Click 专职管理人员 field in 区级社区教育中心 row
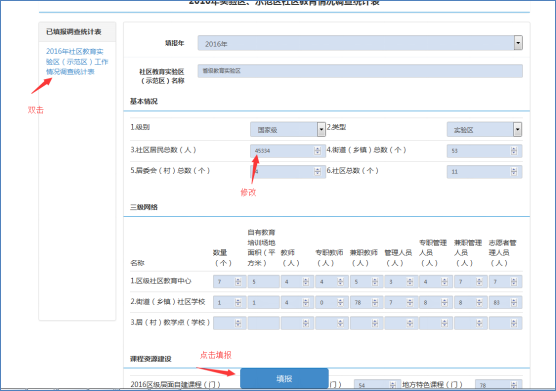 (436, 281)
